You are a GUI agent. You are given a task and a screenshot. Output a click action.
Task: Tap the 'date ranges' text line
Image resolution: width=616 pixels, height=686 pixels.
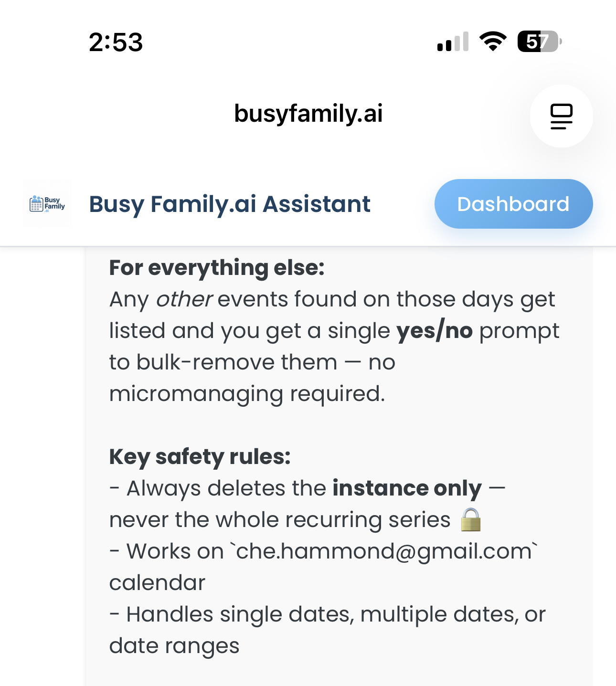(174, 646)
